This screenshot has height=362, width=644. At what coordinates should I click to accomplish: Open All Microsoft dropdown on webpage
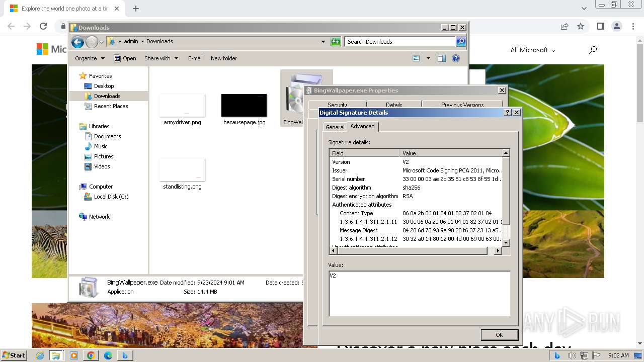pos(533,50)
